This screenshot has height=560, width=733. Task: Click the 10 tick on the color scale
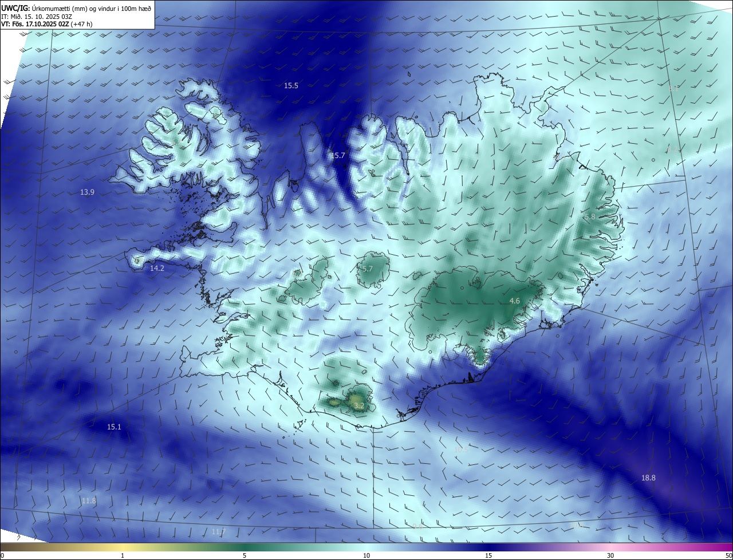[366, 555]
